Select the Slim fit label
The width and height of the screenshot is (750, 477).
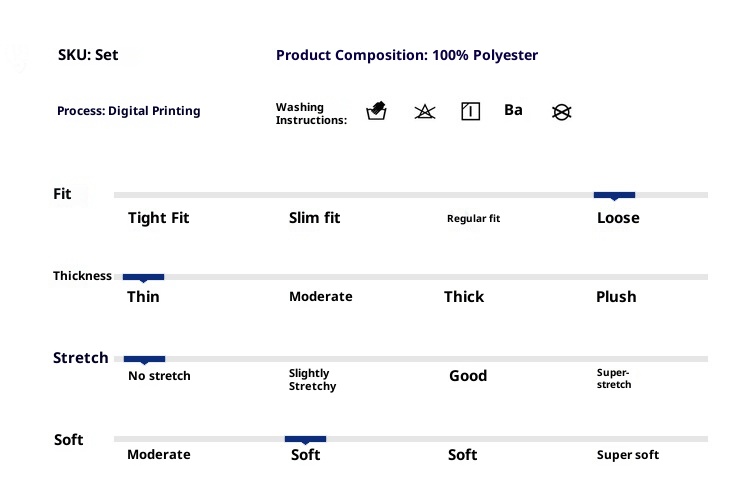coord(314,218)
